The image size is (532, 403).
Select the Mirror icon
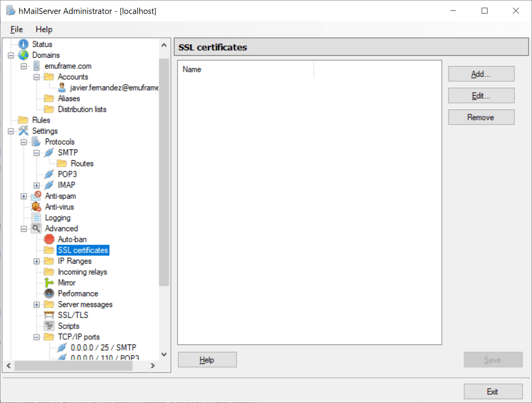[49, 283]
